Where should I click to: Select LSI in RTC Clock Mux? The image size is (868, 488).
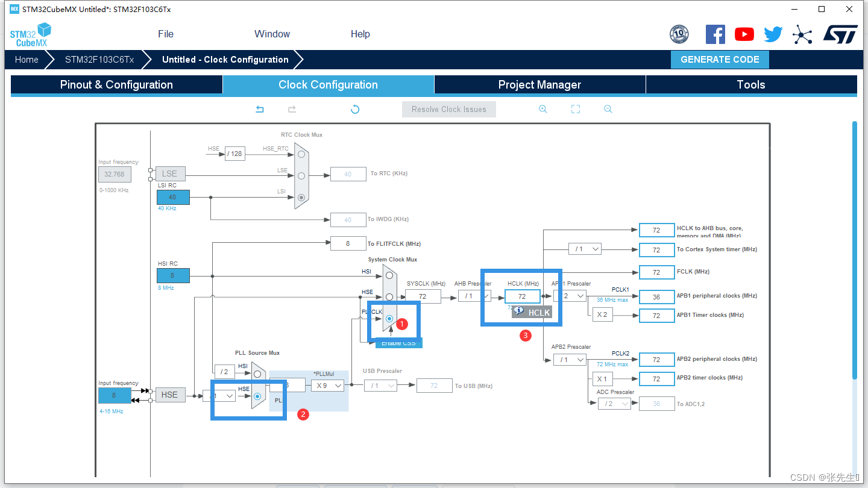301,197
